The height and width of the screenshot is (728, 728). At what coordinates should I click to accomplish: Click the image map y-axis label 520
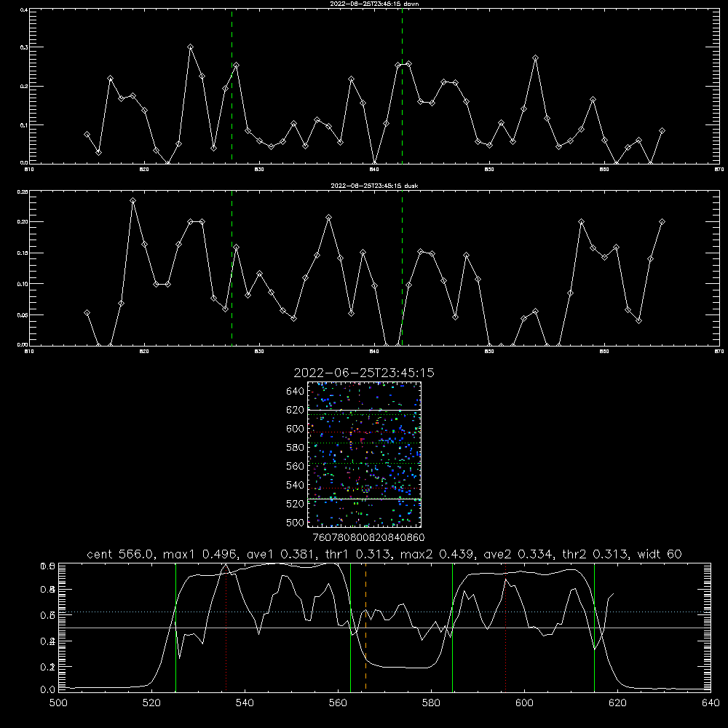(296, 504)
